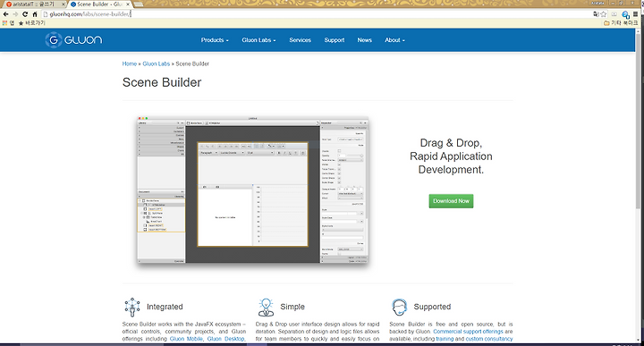This screenshot has height=346, width=644.
Task: Click the Supported headset feature icon
Action: click(399, 307)
